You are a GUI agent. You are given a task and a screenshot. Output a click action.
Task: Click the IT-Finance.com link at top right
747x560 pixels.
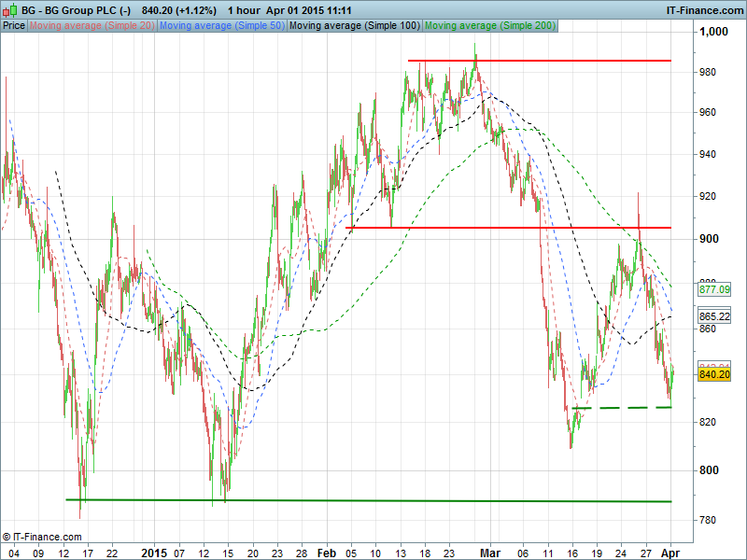point(703,9)
